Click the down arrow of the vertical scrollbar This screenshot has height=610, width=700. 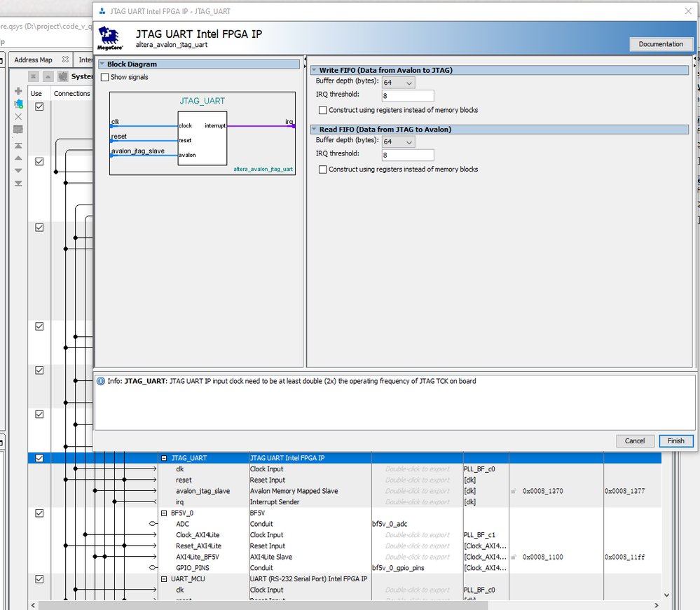(x=666, y=595)
